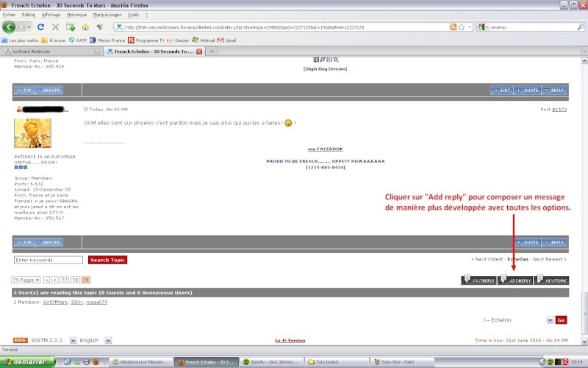Go to the home page icon
588x368 pixels.
tap(85, 27)
